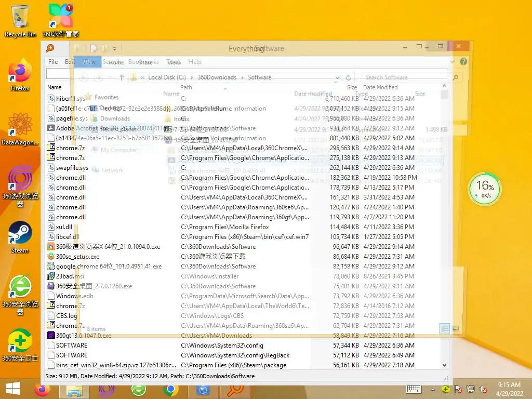
Task: Launch the 360游戏浏览器 desktop shortcut
Action: pos(20,186)
